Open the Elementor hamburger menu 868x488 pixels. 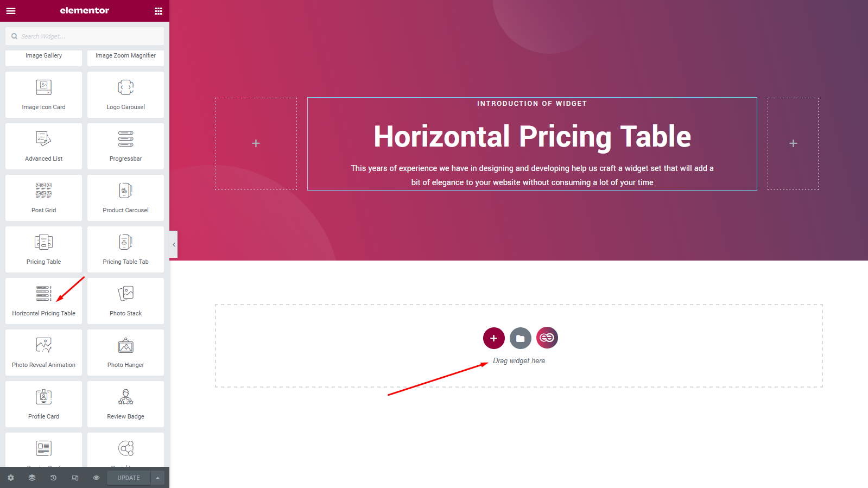(11, 10)
